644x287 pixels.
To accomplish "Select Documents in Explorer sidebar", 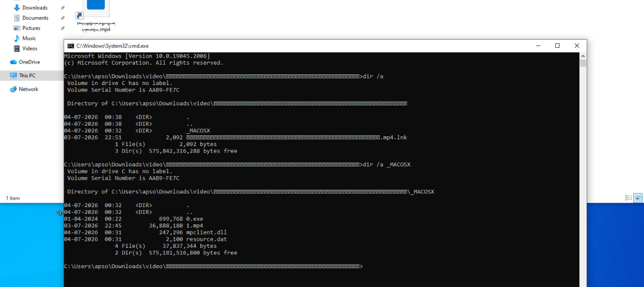I will pyautogui.click(x=35, y=18).
